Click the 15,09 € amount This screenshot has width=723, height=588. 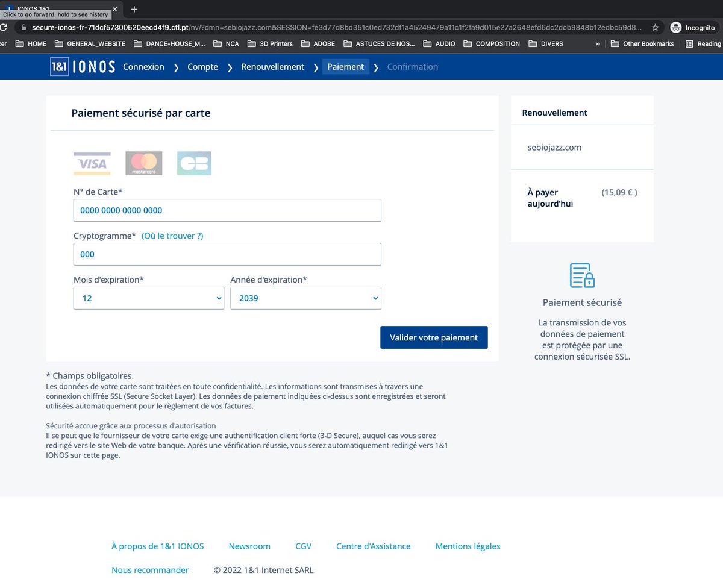619,193
